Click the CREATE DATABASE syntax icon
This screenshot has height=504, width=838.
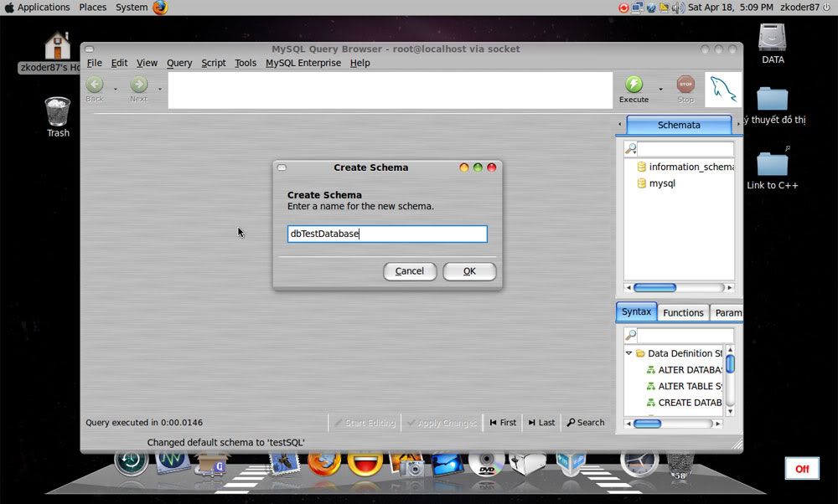tap(651, 403)
